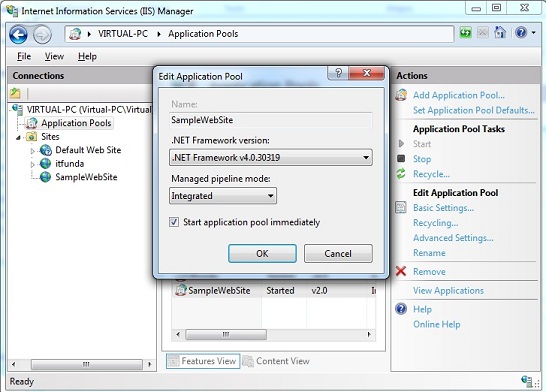Viewport: 546px width, 392px height.
Task: Click dialog's question mark help button
Action: (338, 73)
